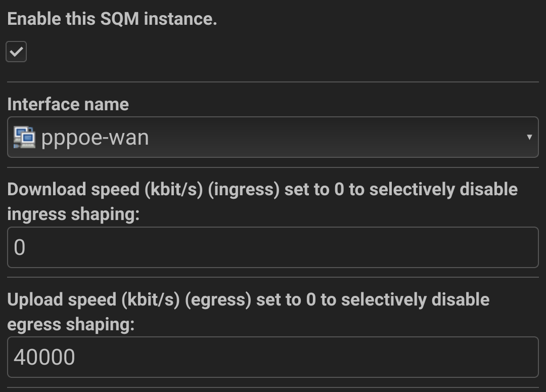Screen dimensions: 546x392
Task: Click the 'egress shaping:' label line
Action: point(71,324)
